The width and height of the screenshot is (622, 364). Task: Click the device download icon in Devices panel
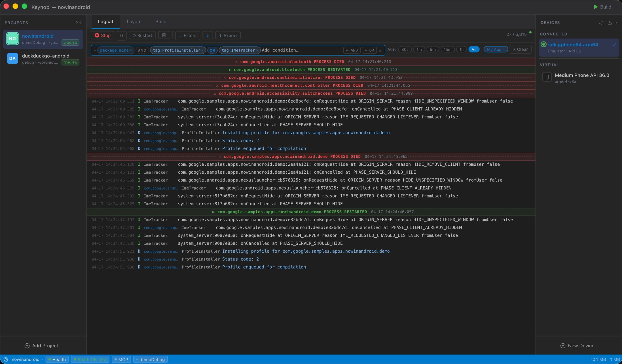pos(610,23)
